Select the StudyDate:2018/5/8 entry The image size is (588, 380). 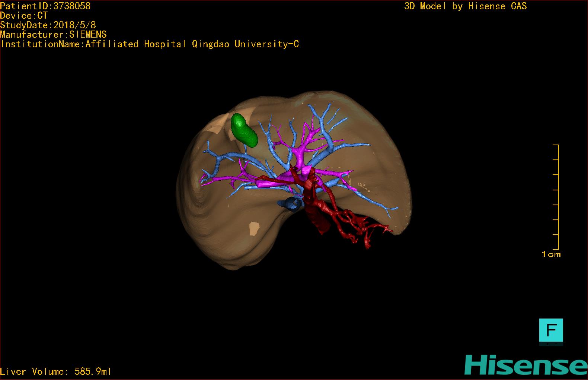(x=48, y=25)
